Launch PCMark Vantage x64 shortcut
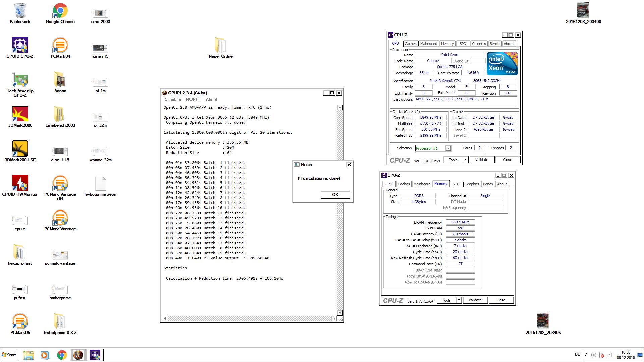Screen dimensions: 644x362 click(x=60, y=188)
